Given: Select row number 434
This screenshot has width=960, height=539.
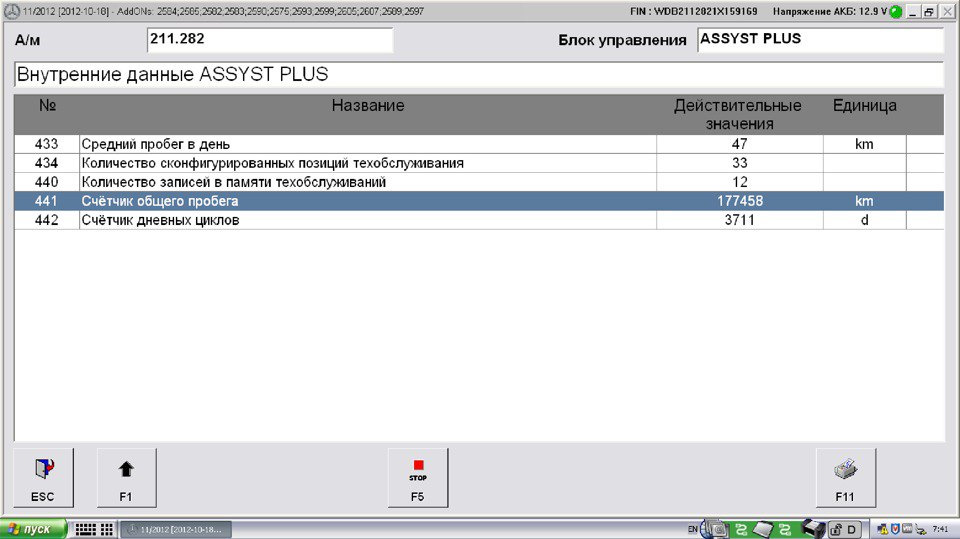Looking at the screenshot, I should point(47,163).
